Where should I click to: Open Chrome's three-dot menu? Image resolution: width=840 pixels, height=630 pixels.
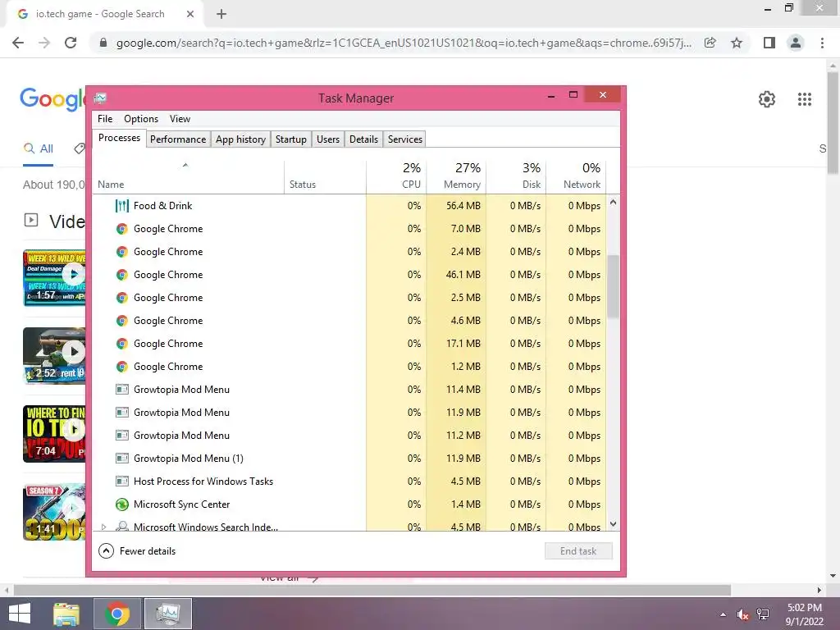822,43
